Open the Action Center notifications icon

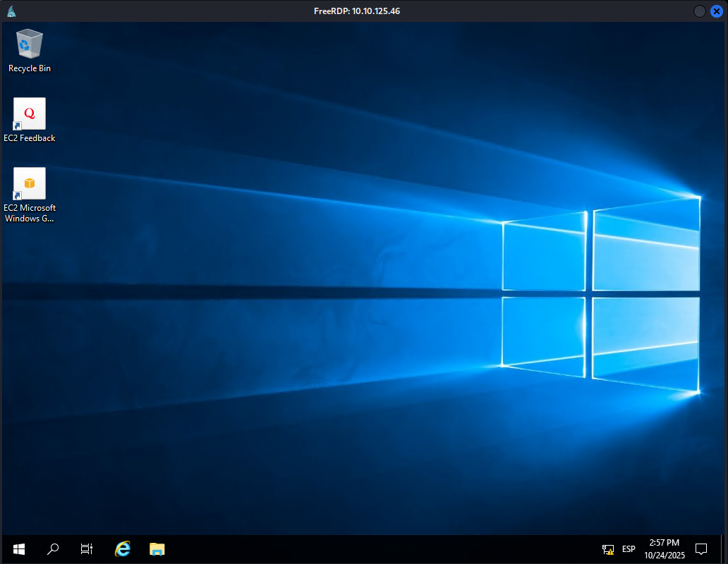(x=701, y=549)
